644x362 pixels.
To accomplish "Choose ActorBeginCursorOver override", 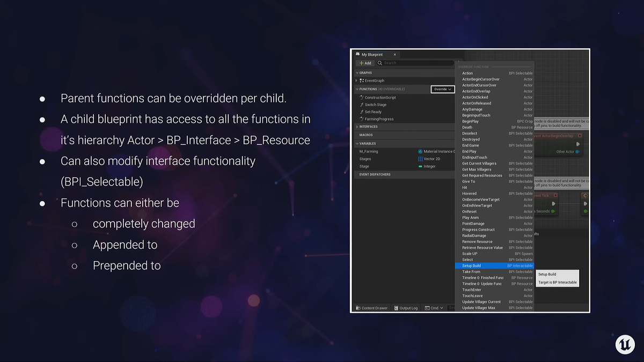I will click(494, 79).
